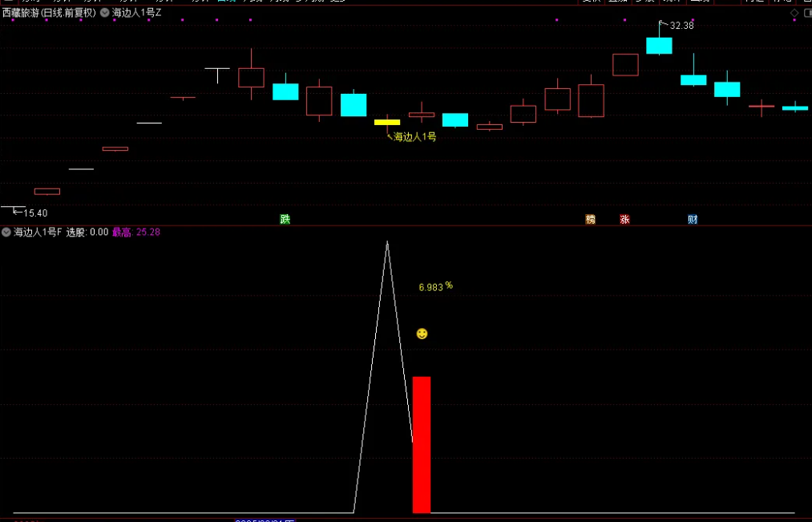Click the large cyan candle below 32.38

pyautogui.click(x=659, y=46)
